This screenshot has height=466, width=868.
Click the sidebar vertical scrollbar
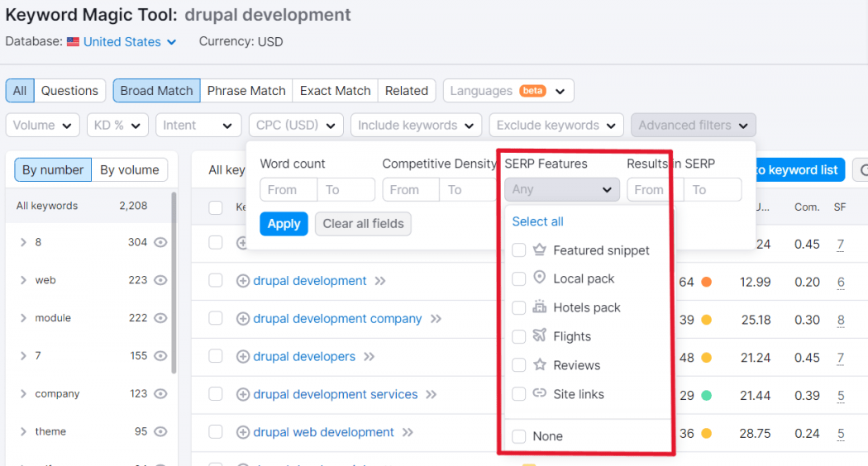coord(174,283)
